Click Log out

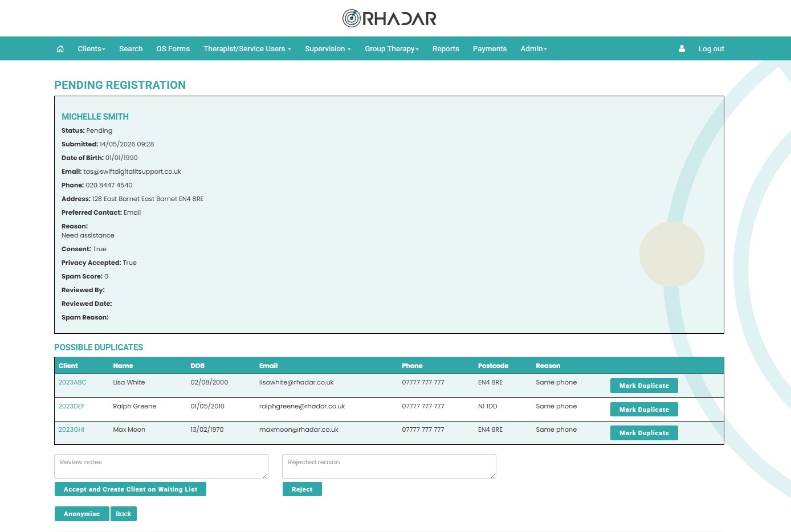coord(711,49)
